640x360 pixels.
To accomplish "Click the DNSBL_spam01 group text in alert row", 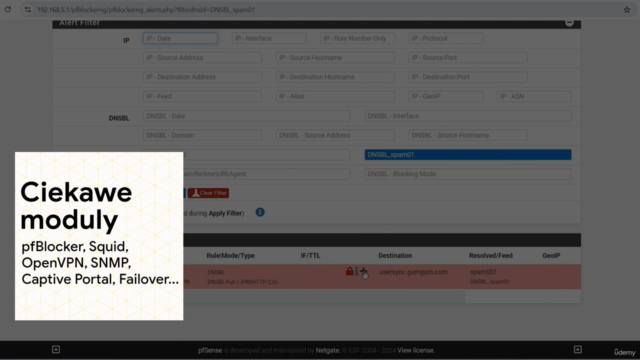I will pos(489,282).
